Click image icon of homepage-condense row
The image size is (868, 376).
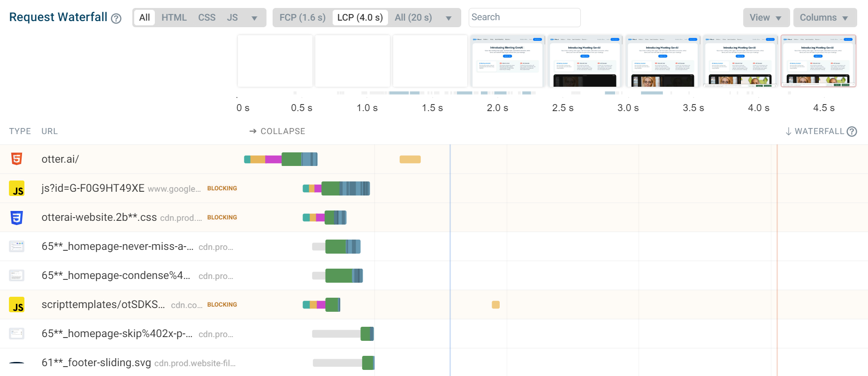(x=17, y=275)
